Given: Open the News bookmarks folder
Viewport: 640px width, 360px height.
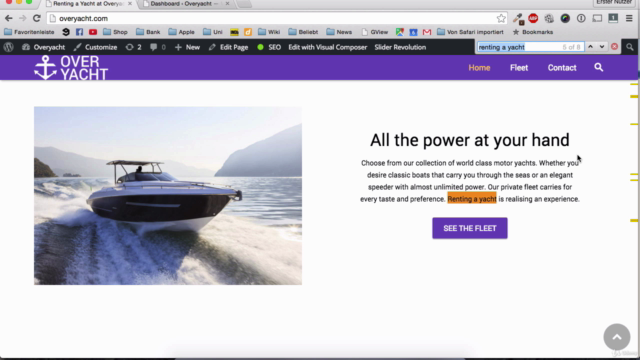Looking at the screenshot, I should point(340,32).
